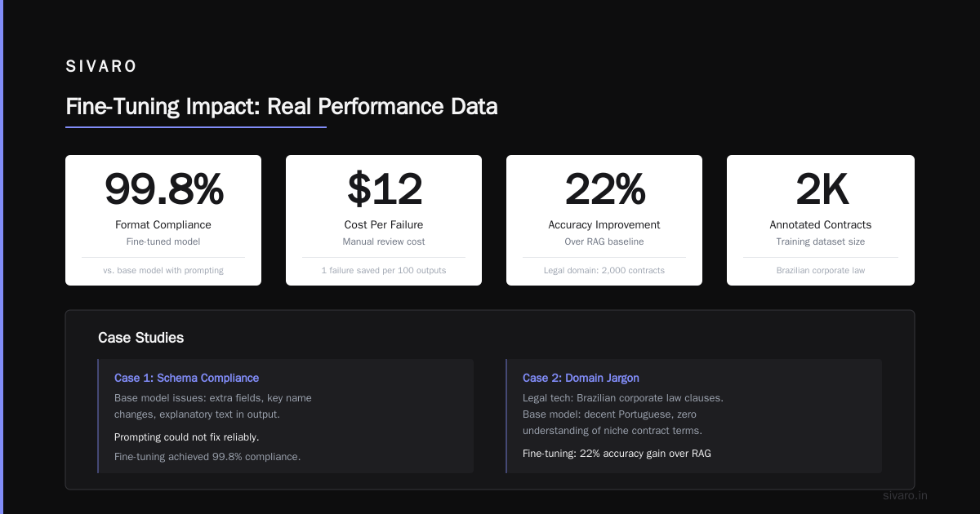The image size is (980, 514).
Task: Click the SIVARO logo text
Action: pos(101,67)
